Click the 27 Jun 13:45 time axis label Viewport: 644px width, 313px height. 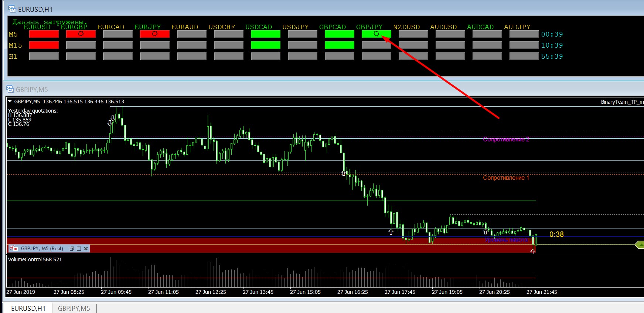pos(258,292)
